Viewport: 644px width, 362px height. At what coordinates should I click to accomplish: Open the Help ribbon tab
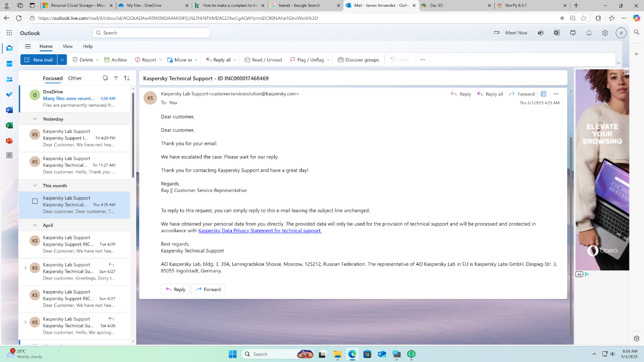pyautogui.click(x=87, y=46)
